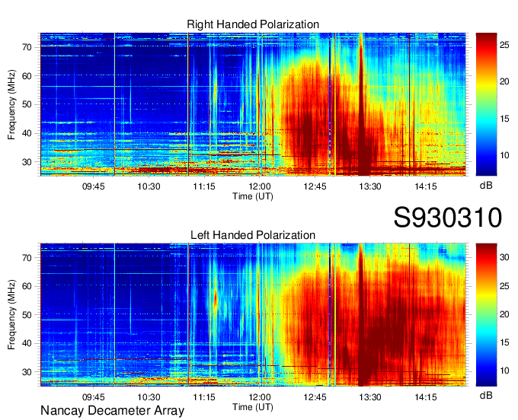Click the bottom plot's 40 MHz frequency tick

click(27, 343)
